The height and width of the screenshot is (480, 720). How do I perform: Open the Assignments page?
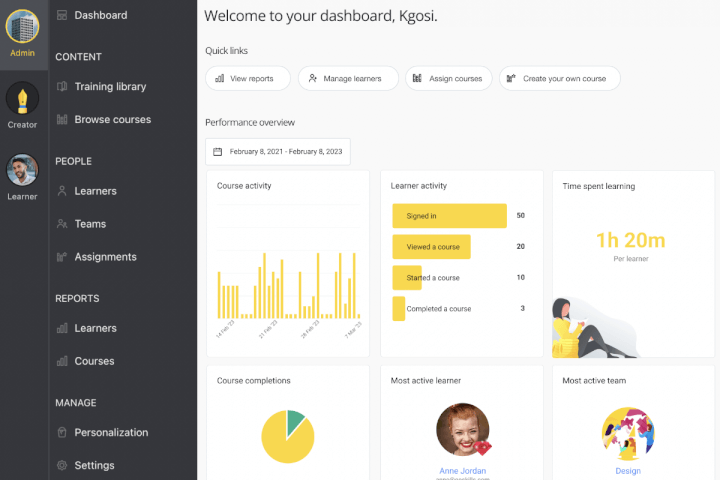click(106, 257)
